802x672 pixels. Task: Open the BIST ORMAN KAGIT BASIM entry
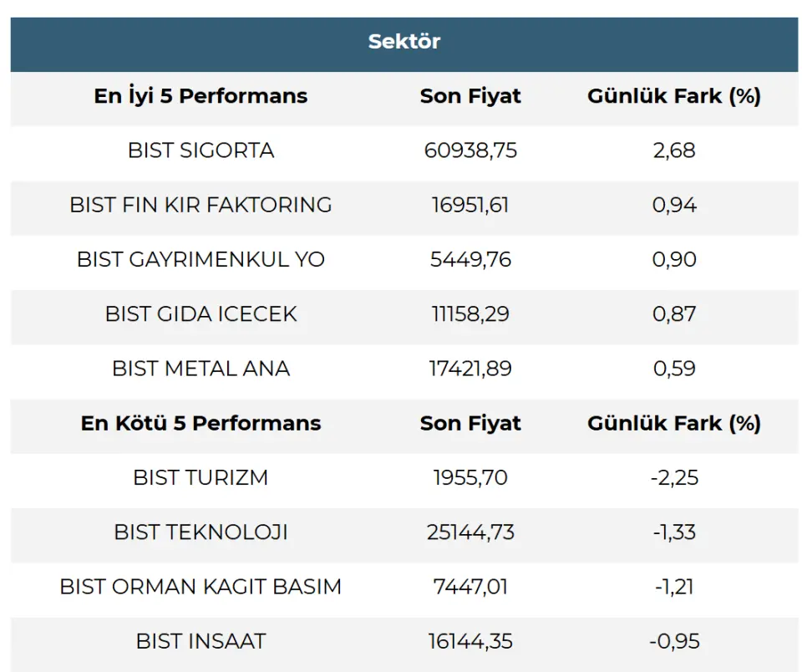tap(200, 587)
